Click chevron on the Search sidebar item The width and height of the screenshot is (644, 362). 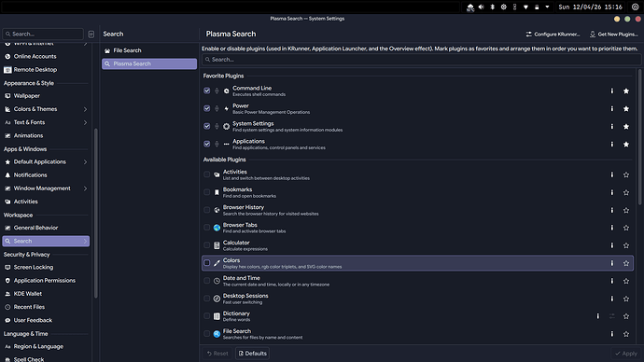click(85, 242)
